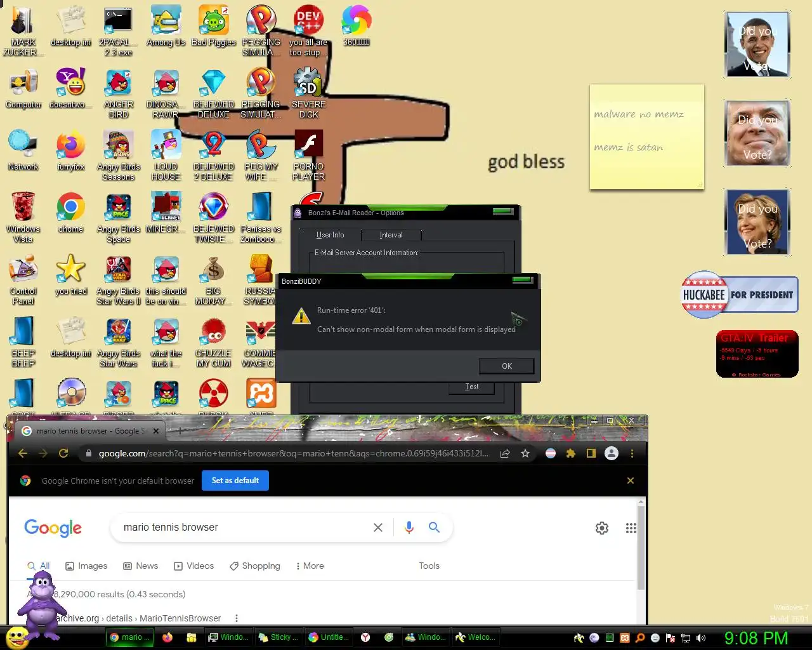This screenshot has height=650, width=812.
Task: Click the GTA:IV Trailer countdown gadget
Action: pyautogui.click(x=757, y=354)
